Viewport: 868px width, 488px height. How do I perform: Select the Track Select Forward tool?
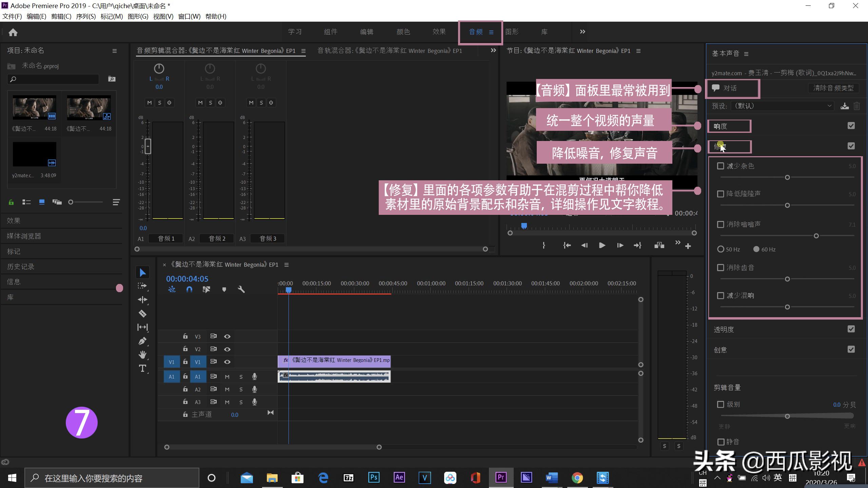(x=142, y=286)
